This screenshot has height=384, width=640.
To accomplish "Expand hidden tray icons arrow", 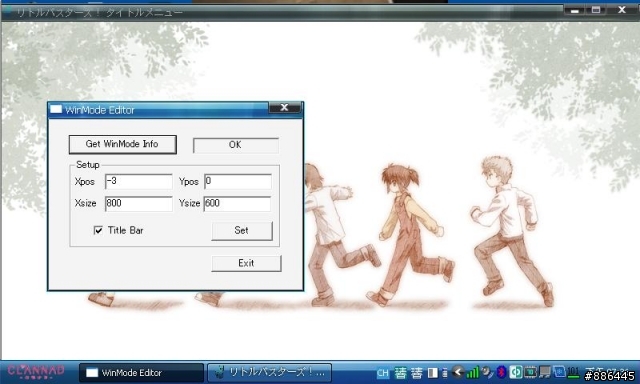I will click(458, 372).
